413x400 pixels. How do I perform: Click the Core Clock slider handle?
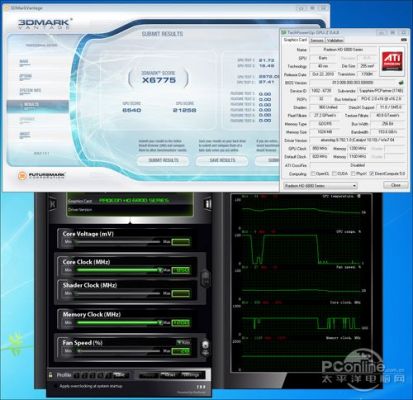point(160,270)
